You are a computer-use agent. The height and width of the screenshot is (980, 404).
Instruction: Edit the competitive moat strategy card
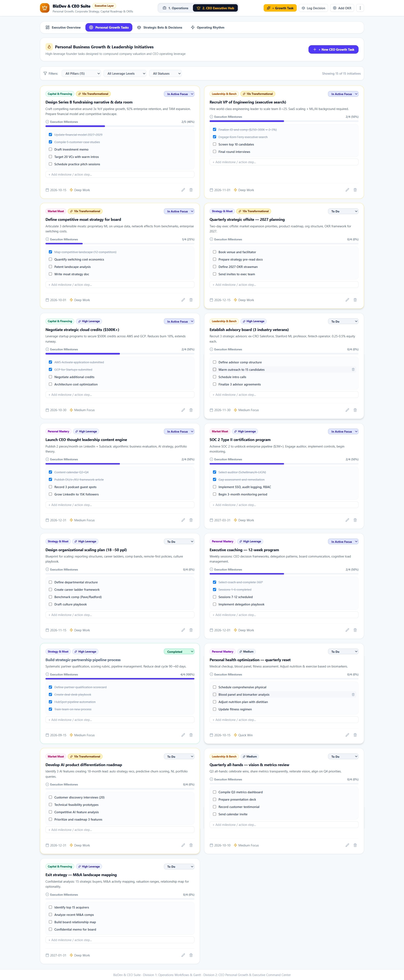pos(183,300)
